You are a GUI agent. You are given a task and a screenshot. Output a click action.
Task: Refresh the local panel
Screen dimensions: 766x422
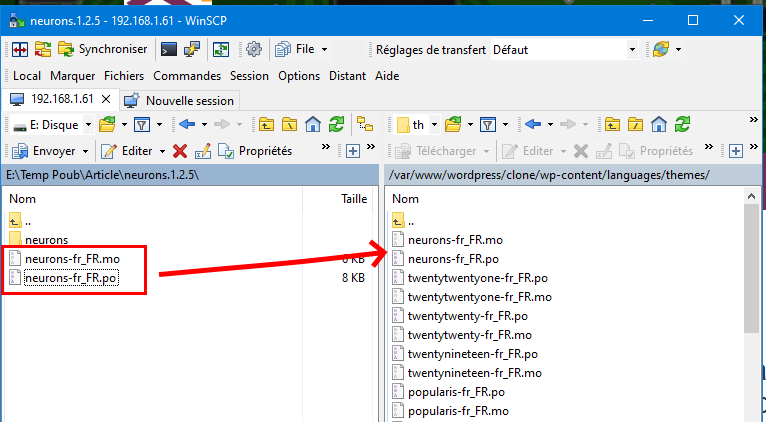click(x=336, y=125)
